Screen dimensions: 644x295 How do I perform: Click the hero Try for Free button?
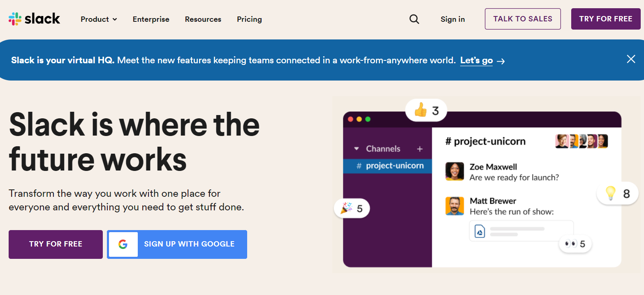click(56, 244)
